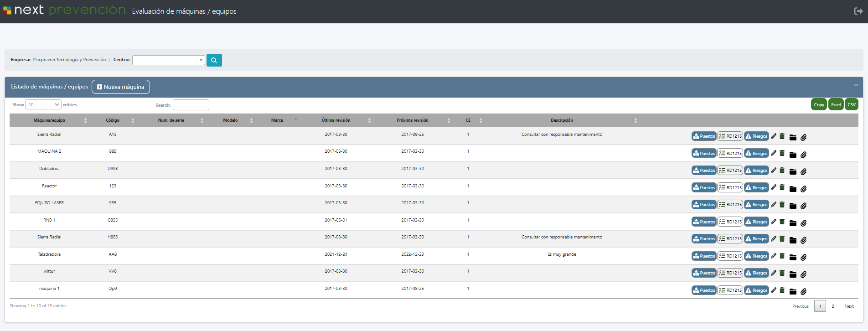
Task: Delete the maquina 1 row using trash icon
Action: click(x=782, y=290)
